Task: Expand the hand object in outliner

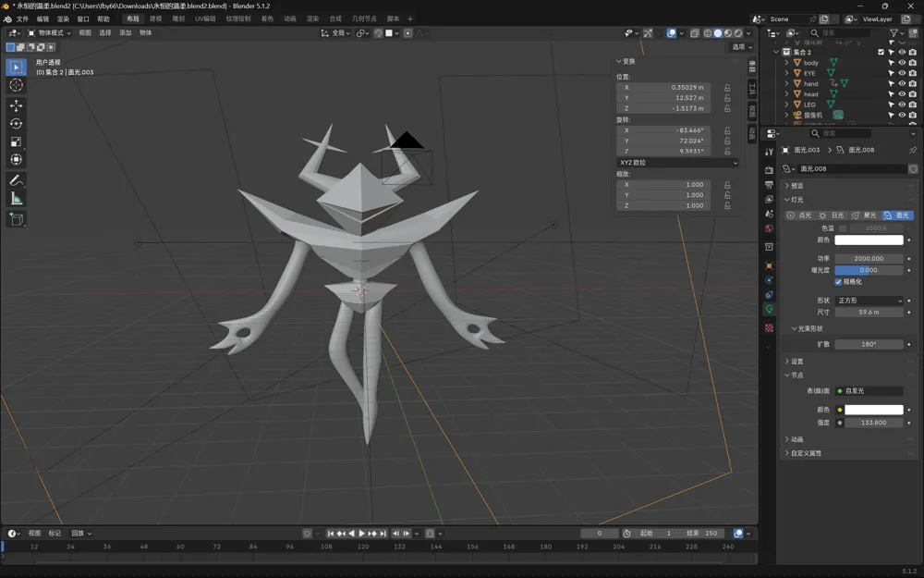Action: [x=786, y=84]
